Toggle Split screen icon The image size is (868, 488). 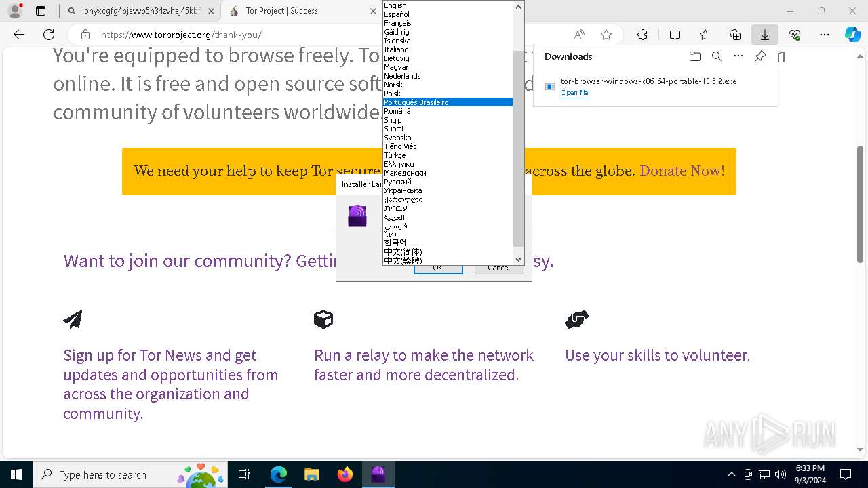coord(675,35)
